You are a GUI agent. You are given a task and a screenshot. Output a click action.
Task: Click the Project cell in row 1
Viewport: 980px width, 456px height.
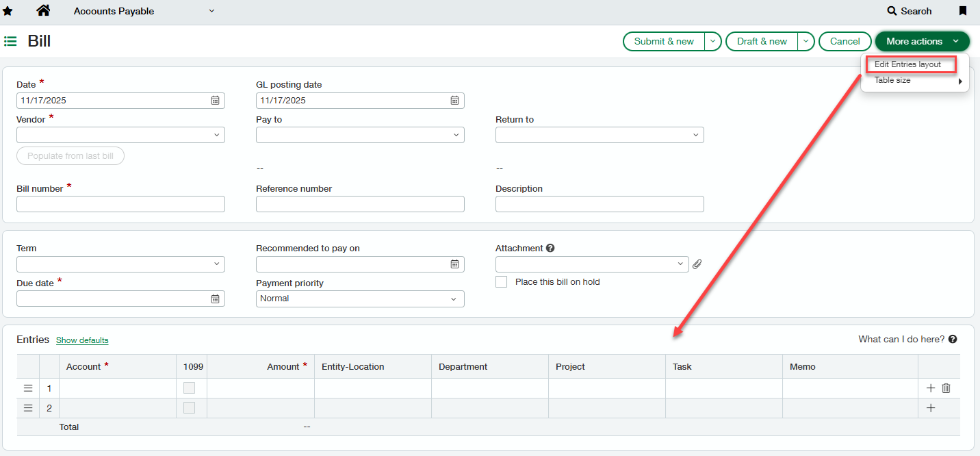(607, 388)
